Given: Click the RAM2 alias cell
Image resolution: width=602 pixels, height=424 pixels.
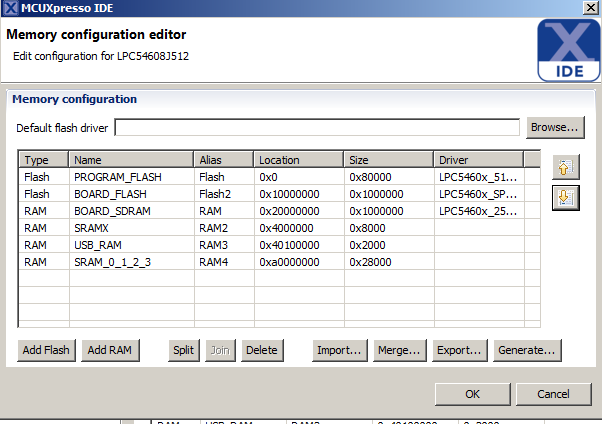Looking at the screenshot, I should click(x=224, y=228).
